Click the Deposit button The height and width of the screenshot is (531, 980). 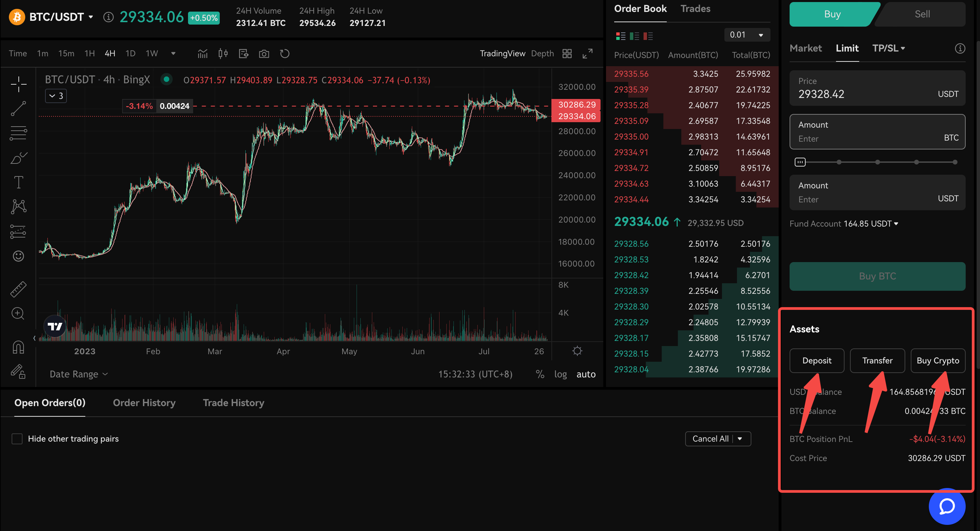817,361
